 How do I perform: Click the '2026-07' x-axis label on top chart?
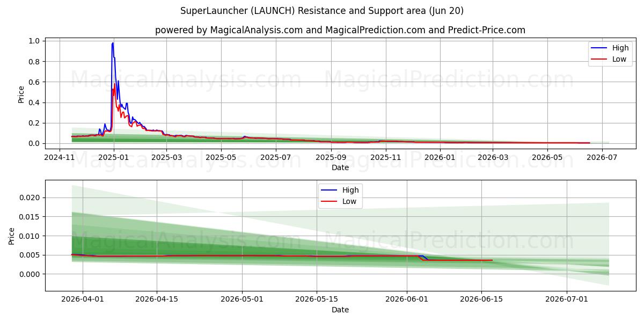602,158
